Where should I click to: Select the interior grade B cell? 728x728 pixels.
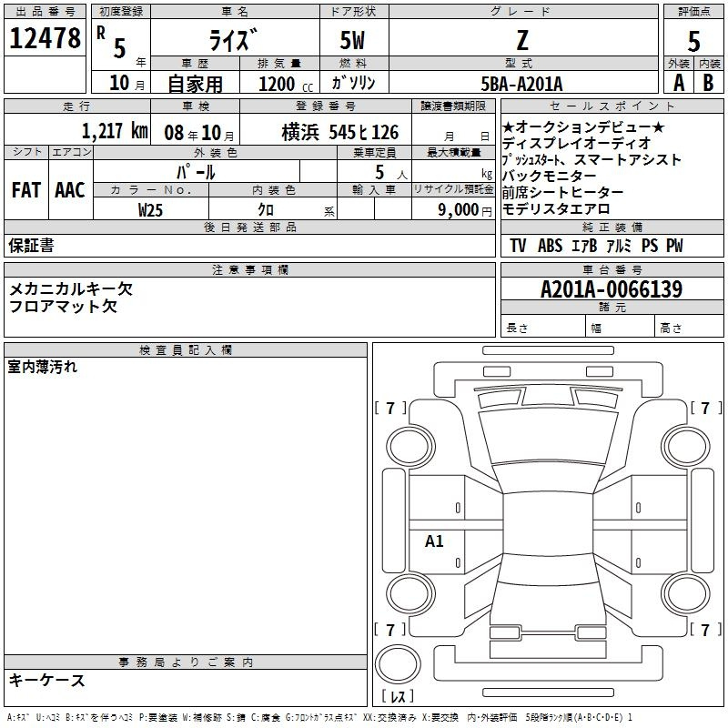(x=708, y=82)
